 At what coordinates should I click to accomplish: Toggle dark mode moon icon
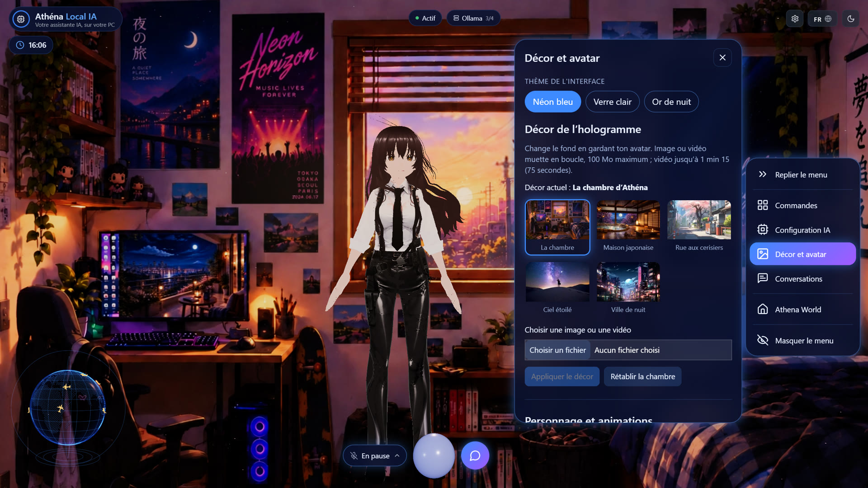pyautogui.click(x=850, y=19)
